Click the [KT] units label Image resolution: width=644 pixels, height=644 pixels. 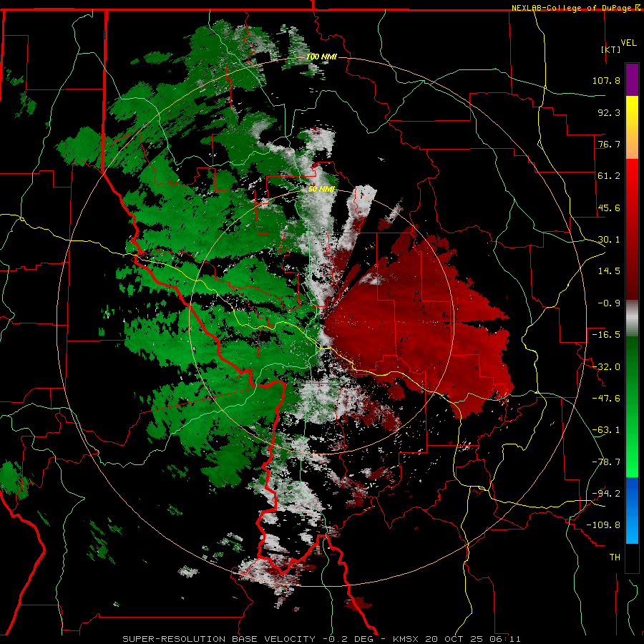(611, 49)
